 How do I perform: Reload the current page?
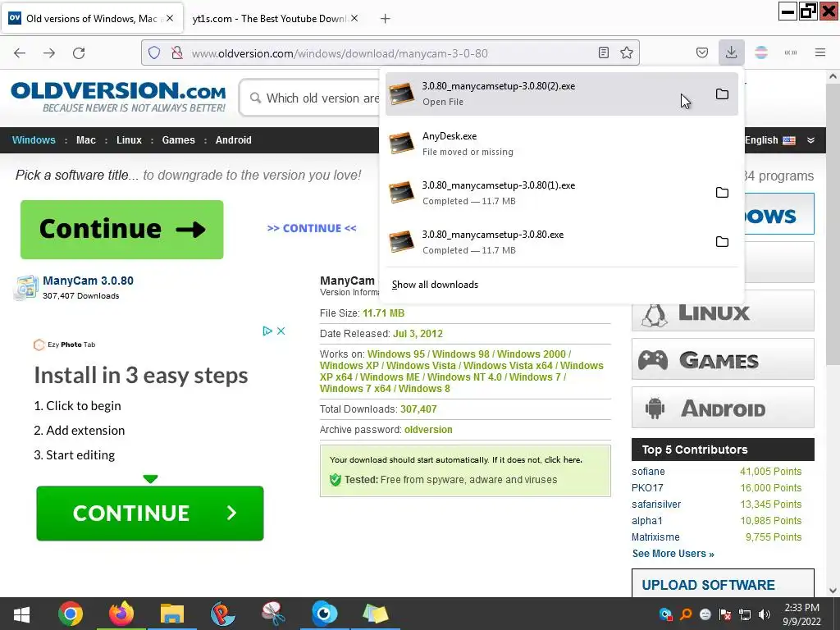(79, 53)
